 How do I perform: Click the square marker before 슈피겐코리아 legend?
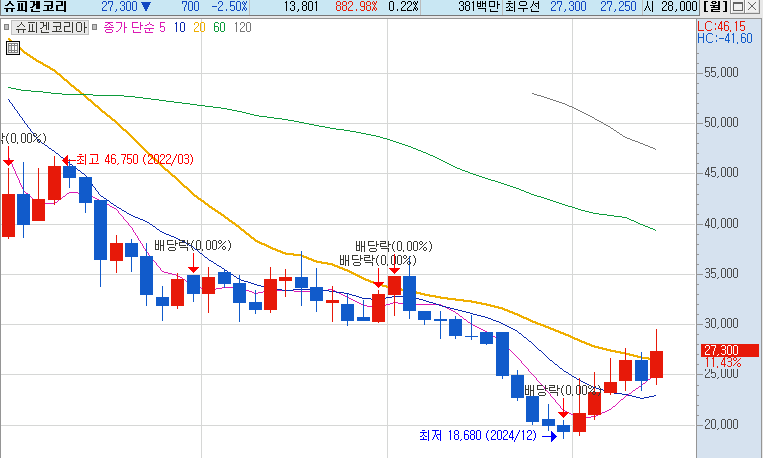coord(6,27)
